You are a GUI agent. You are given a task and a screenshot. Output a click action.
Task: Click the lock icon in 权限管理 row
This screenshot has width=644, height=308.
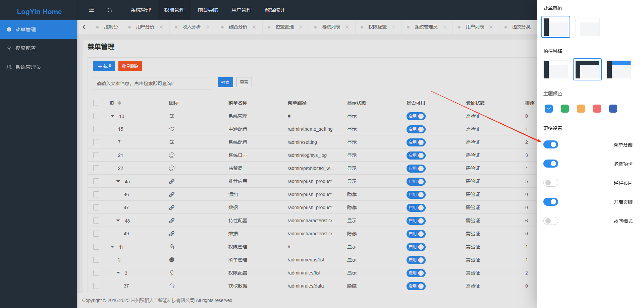pyautogui.click(x=172, y=247)
